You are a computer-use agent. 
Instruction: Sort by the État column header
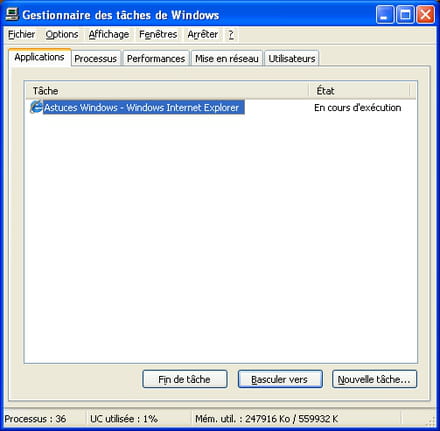(360, 91)
